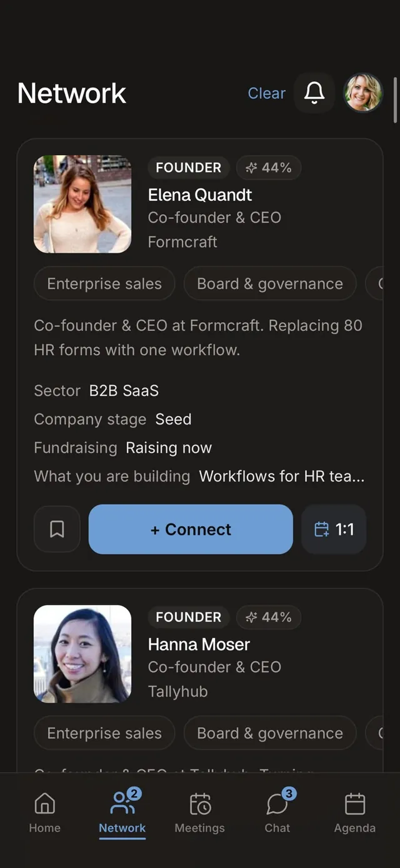Open the Meetings tab
400x868 pixels.
[x=200, y=812]
